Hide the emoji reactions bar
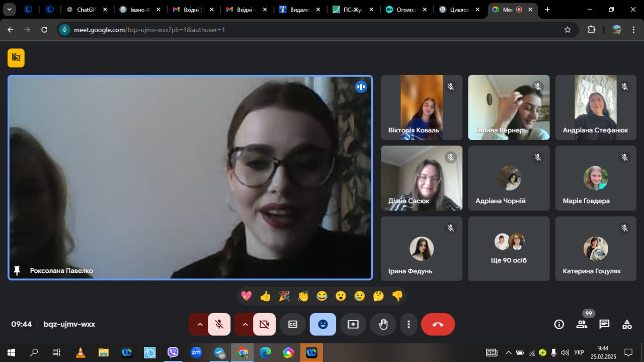644x362 pixels. click(323, 324)
